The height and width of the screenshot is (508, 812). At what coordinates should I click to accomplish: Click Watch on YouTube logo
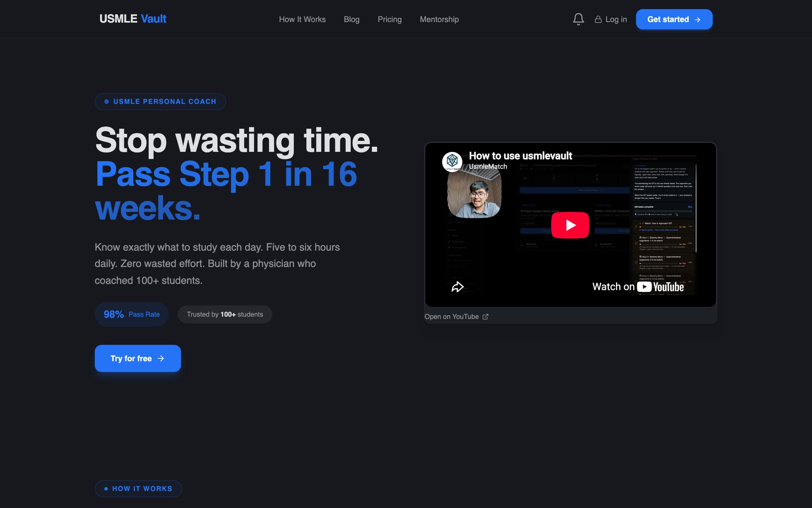point(638,287)
